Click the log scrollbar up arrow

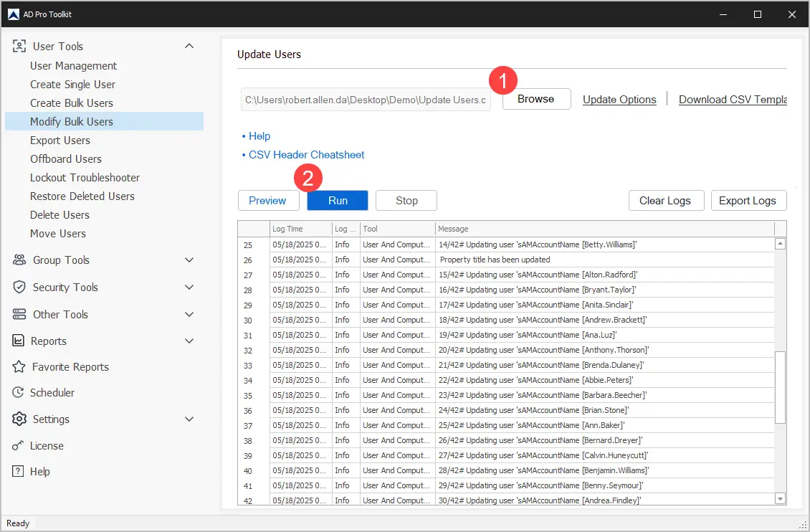[781, 244]
